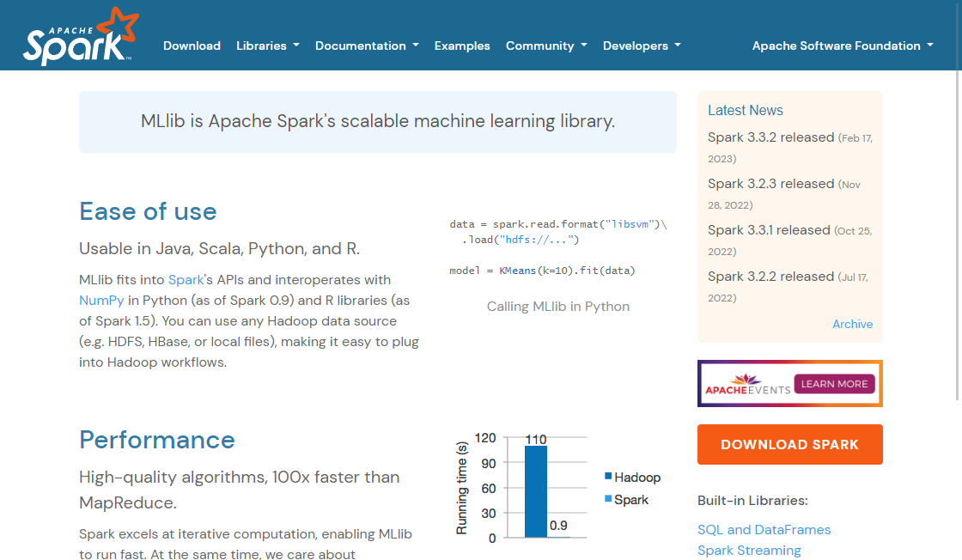Image resolution: width=962 pixels, height=560 pixels.
Task: Expand the Community dropdown menu
Action: [546, 46]
